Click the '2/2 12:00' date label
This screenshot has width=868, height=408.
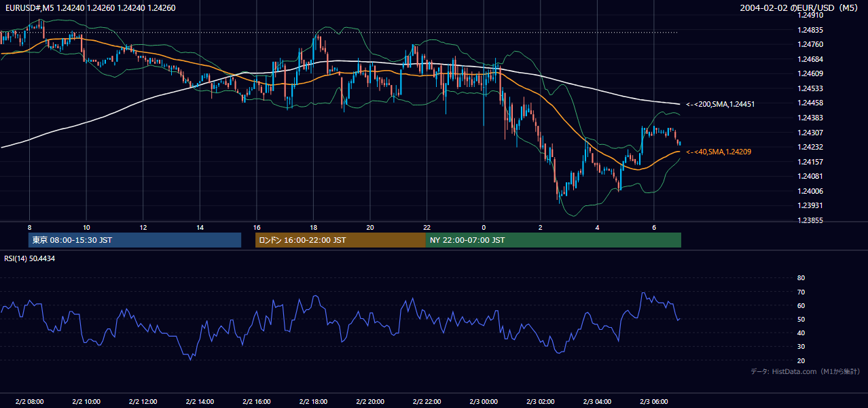pos(143,402)
